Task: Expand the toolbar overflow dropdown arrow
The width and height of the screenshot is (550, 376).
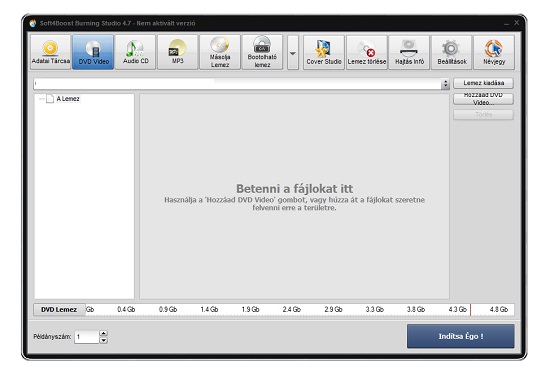Action: pyautogui.click(x=293, y=52)
